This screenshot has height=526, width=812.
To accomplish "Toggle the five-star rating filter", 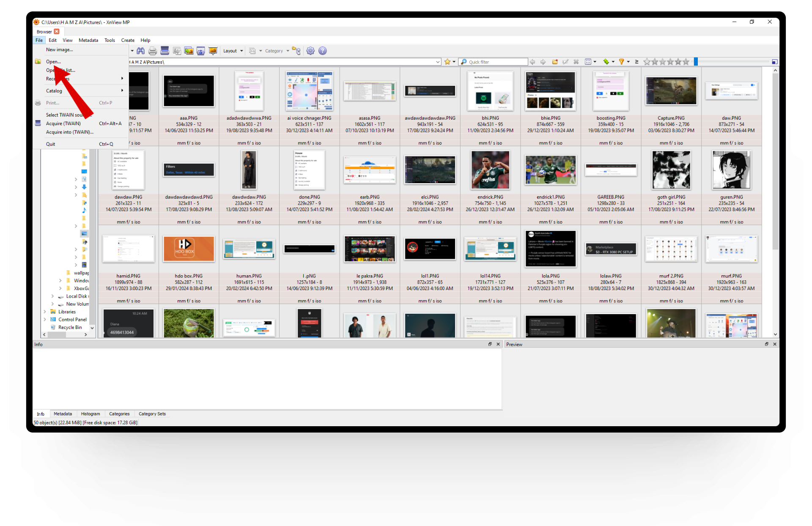I will pyautogui.click(x=686, y=62).
